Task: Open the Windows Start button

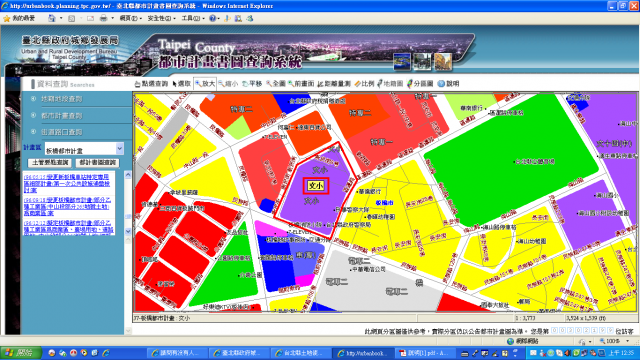Action: 21,353
